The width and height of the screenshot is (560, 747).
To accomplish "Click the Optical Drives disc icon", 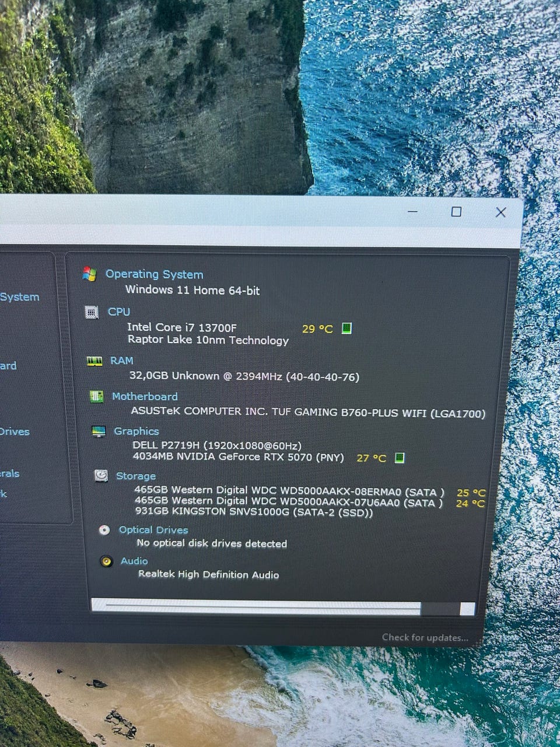I will [104, 530].
